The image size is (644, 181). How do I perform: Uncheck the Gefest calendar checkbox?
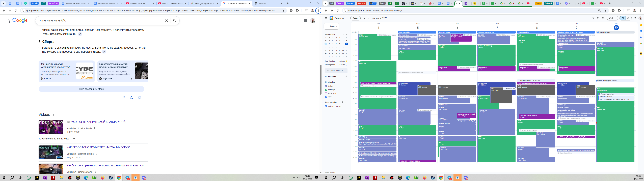pos(326,86)
